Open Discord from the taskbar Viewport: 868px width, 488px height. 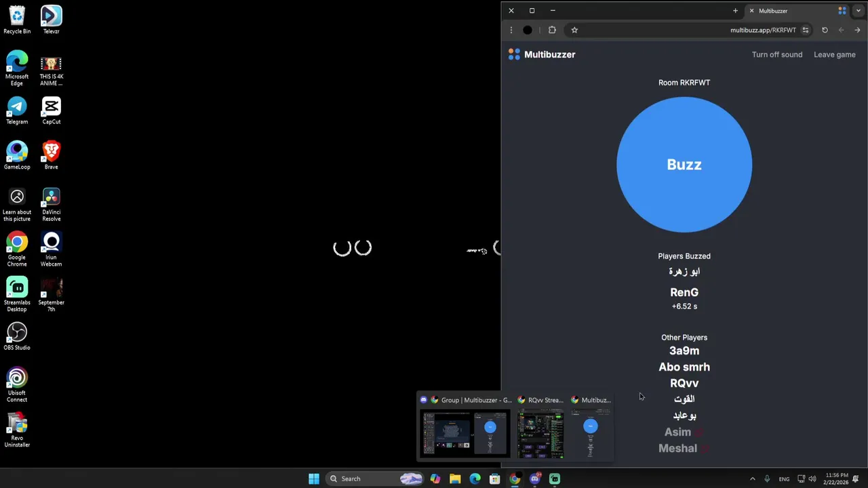pos(535,479)
